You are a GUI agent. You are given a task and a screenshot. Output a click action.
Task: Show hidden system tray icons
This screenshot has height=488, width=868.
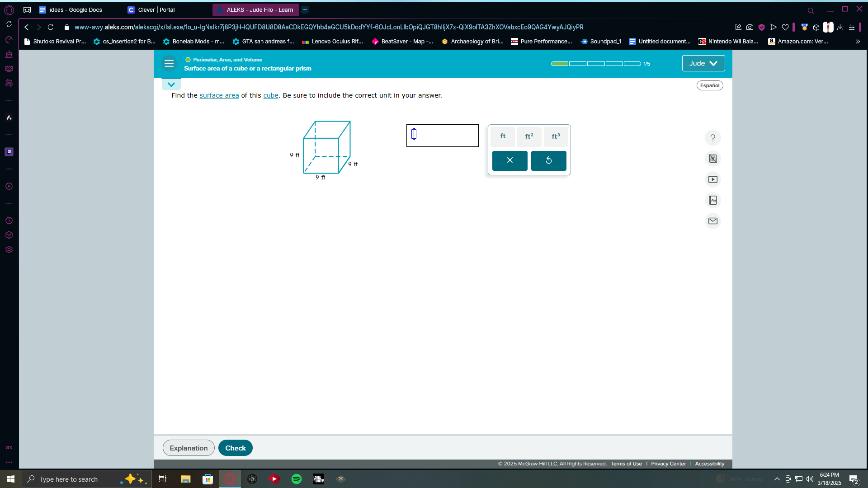tap(777, 479)
